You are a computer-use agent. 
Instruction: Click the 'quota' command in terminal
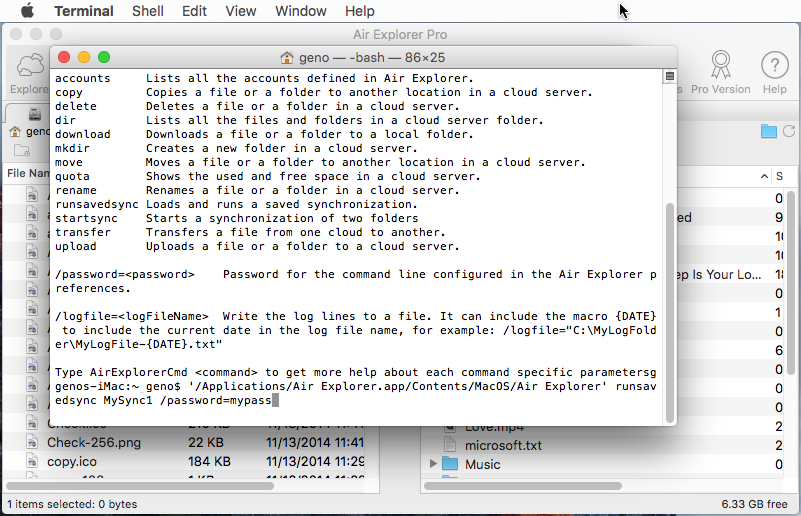pyautogui.click(x=72, y=176)
